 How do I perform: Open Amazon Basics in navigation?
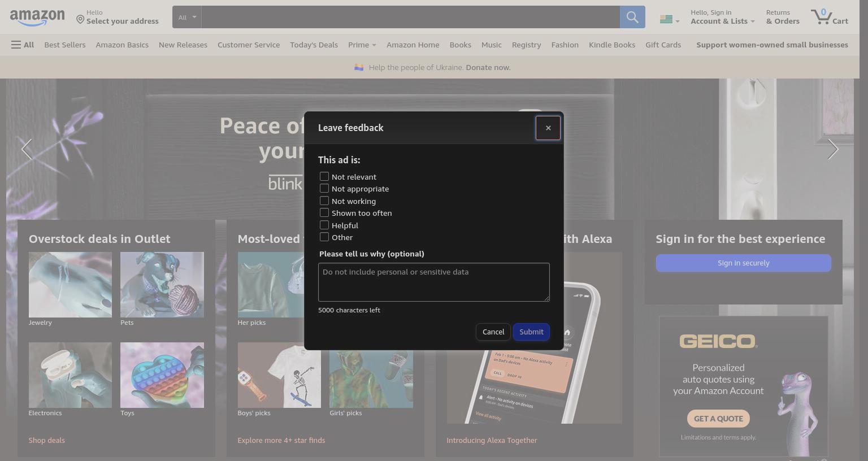coord(122,45)
